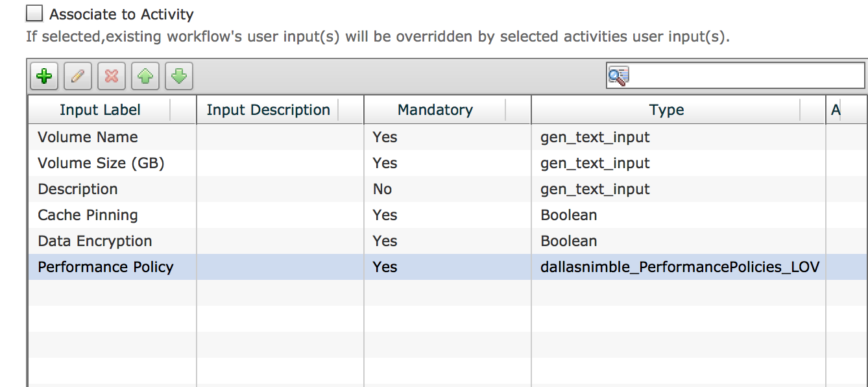Click the magnifier search icon

coord(618,76)
